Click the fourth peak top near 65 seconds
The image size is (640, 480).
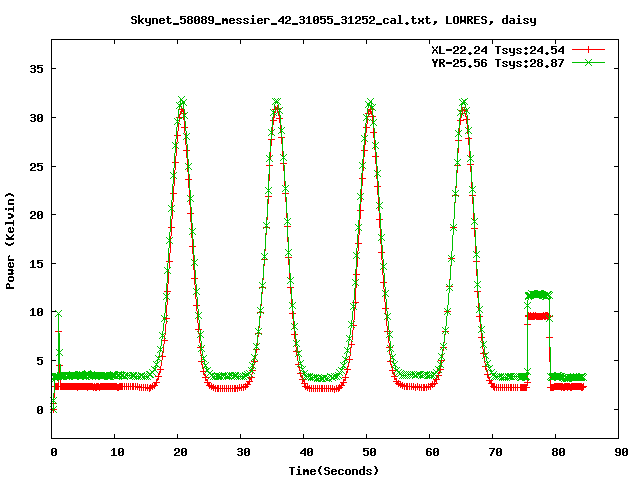click(x=463, y=102)
